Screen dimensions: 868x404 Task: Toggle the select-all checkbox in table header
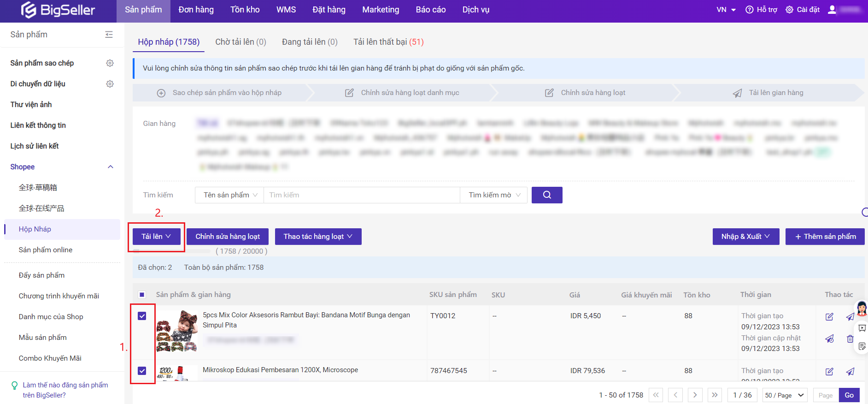[x=142, y=295]
